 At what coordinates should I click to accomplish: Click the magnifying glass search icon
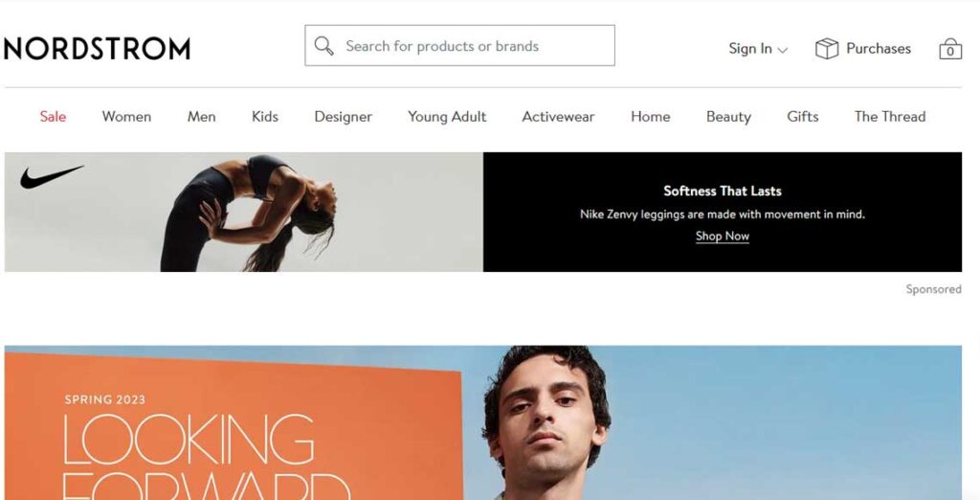click(323, 46)
